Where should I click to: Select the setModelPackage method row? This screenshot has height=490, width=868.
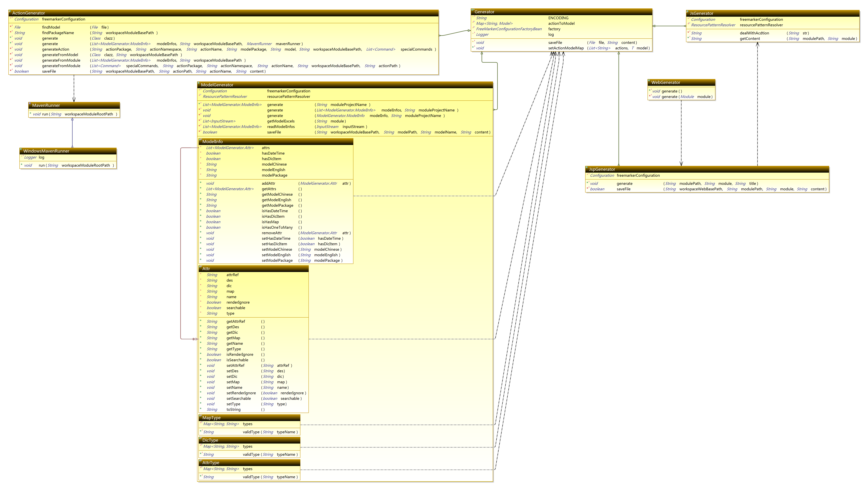pyautogui.click(x=276, y=260)
